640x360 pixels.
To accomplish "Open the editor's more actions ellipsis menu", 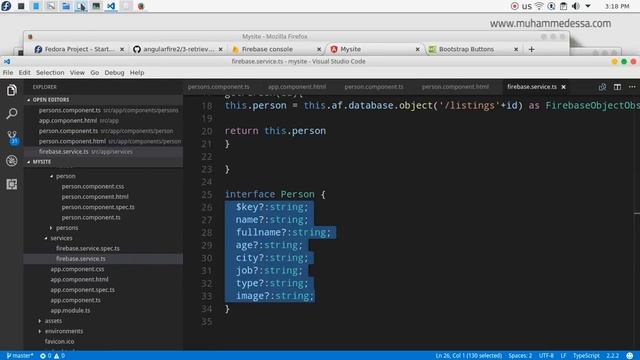I will pyautogui.click(x=632, y=87).
